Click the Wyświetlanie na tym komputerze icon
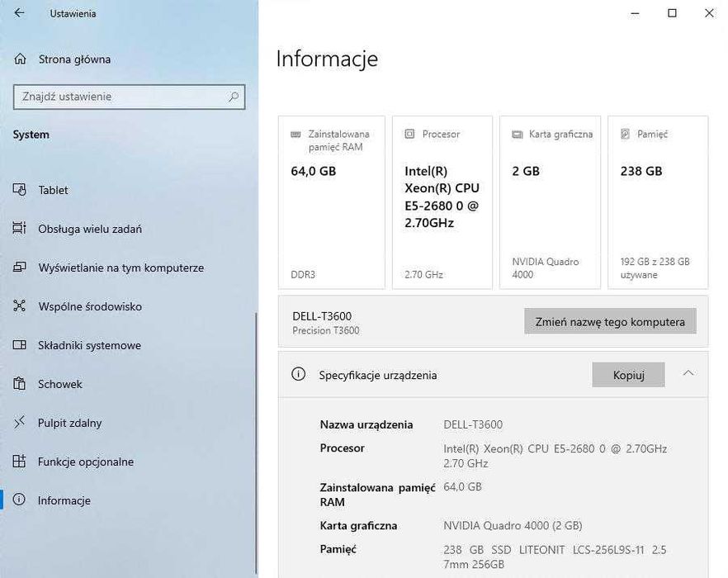728x578 pixels. [x=20, y=268]
